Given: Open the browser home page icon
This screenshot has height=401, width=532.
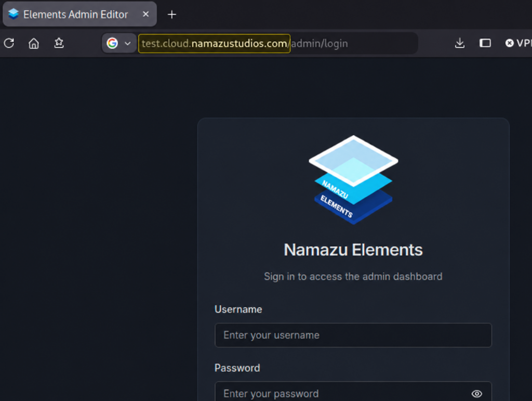Looking at the screenshot, I should 34,43.
